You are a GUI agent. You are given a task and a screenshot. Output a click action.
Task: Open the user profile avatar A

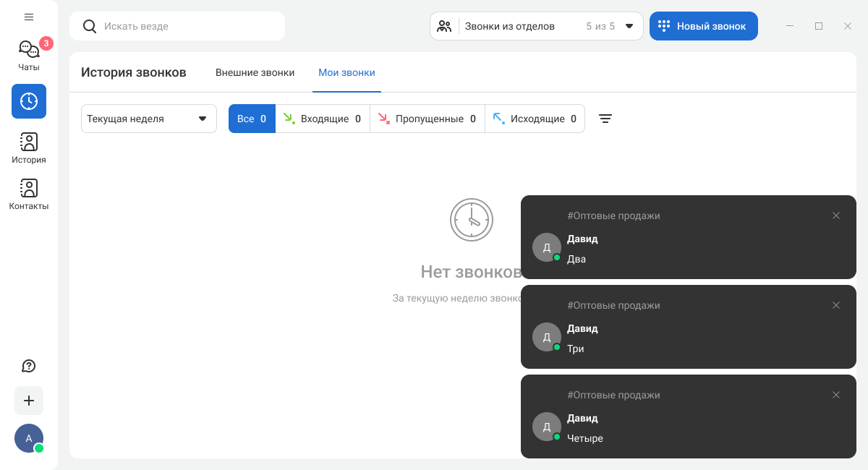click(x=29, y=438)
